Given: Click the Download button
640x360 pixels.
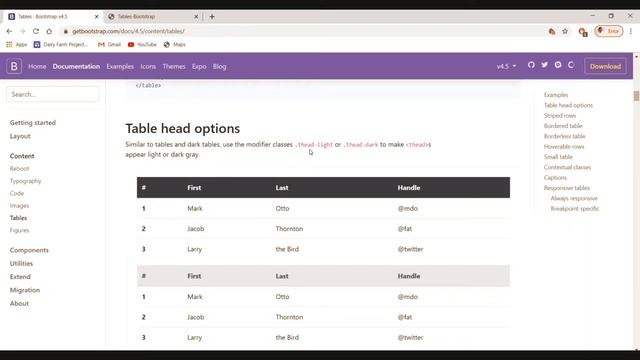Looking at the screenshot, I should pyautogui.click(x=605, y=66).
